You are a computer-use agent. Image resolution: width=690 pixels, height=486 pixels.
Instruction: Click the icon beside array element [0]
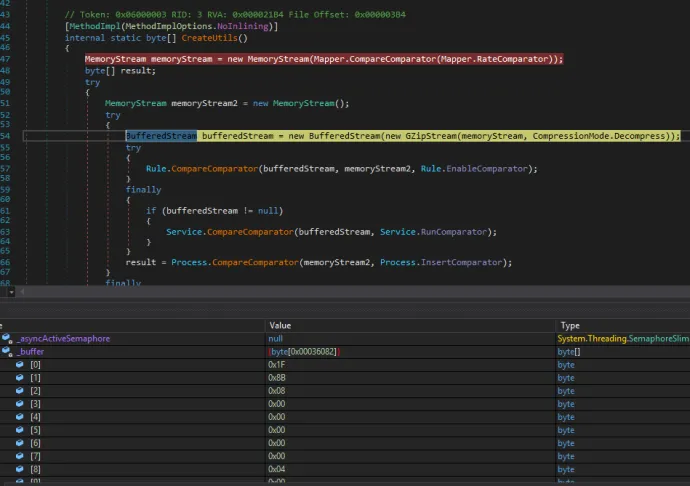tap(20, 364)
